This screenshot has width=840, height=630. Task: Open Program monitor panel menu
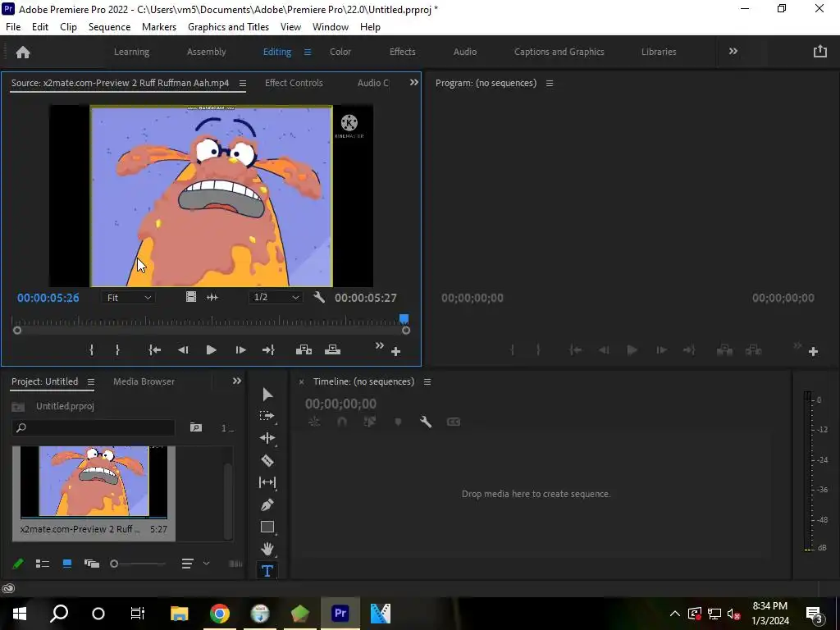point(550,84)
